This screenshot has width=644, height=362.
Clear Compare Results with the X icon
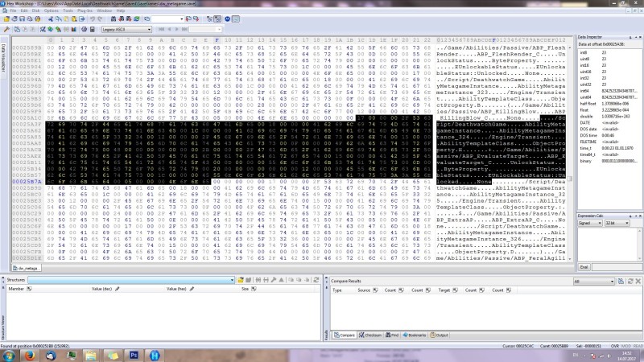[638, 281]
